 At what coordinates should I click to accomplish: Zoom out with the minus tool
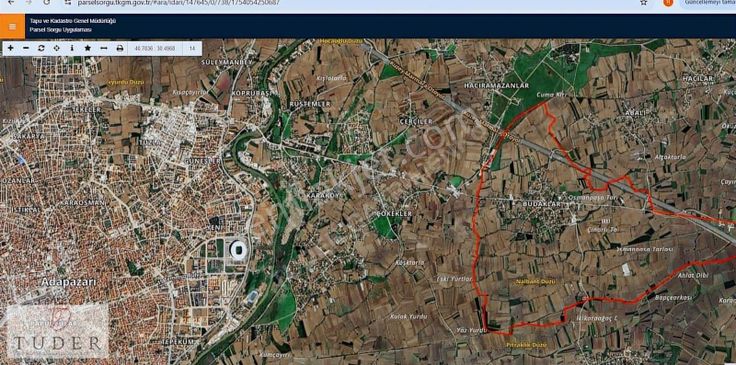pos(26,48)
